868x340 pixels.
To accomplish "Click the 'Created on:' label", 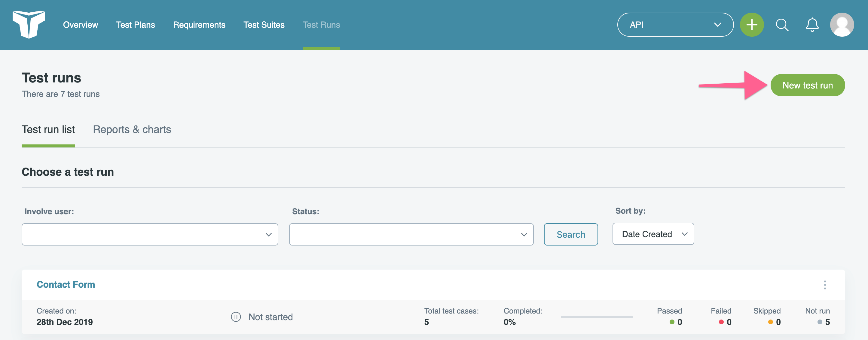I will (56, 311).
